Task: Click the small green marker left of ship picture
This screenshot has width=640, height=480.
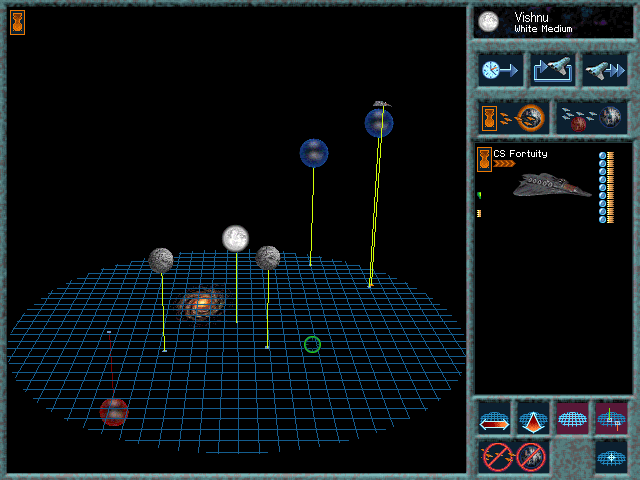Action: [x=479, y=196]
